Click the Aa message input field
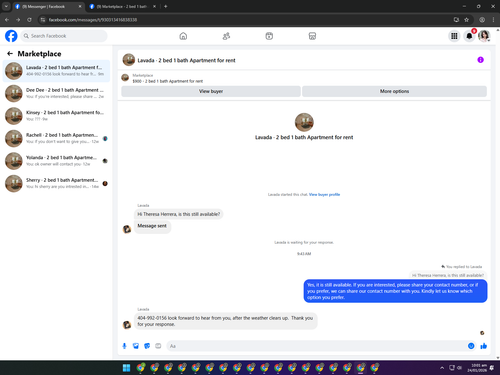Viewport: 500px width, 375px height. coord(317,346)
